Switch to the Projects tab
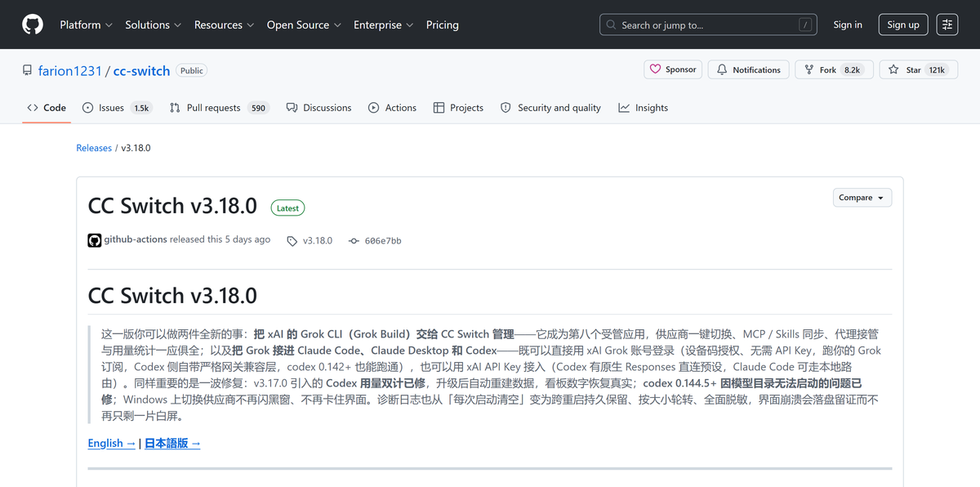This screenshot has width=980, height=487. pos(459,108)
